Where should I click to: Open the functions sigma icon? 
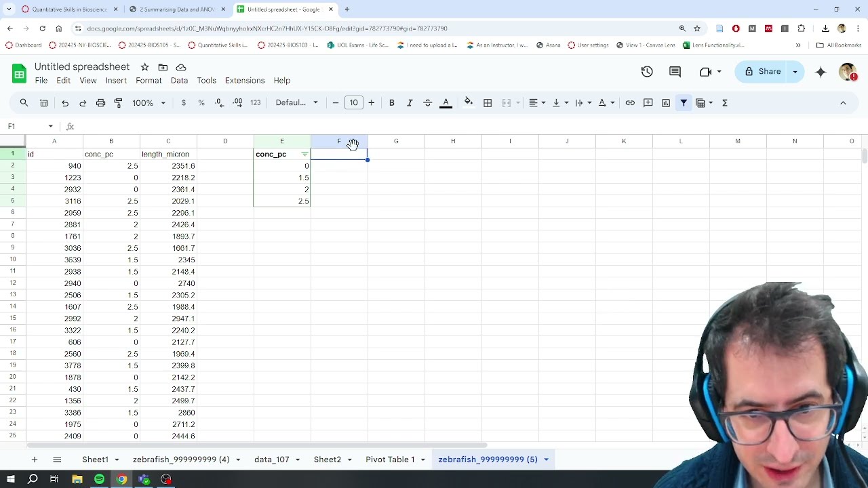pyautogui.click(x=724, y=103)
